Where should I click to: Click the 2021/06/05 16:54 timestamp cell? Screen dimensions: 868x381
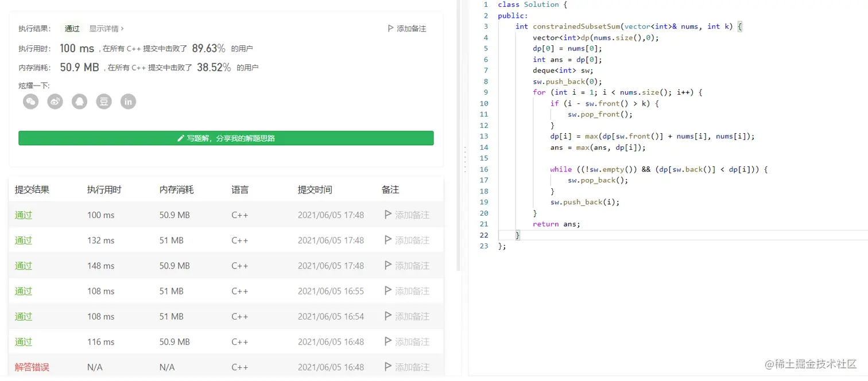click(x=331, y=316)
